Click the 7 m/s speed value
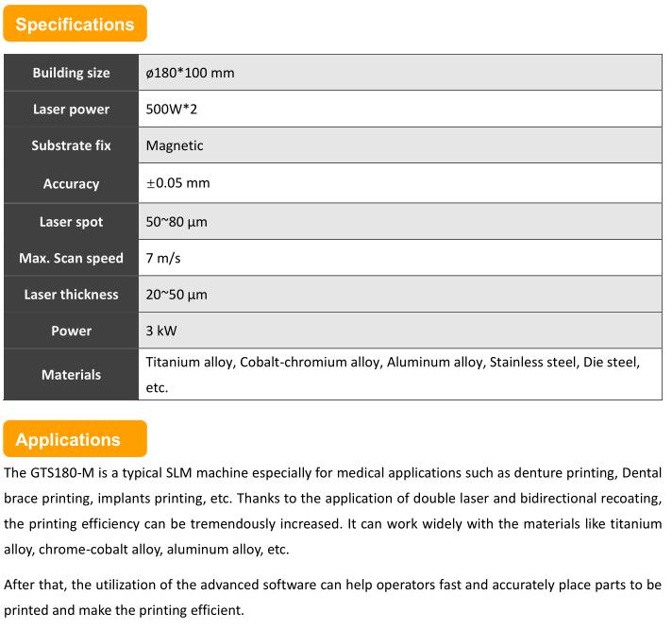This screenshot has width=672, height=629. [163, 258]
